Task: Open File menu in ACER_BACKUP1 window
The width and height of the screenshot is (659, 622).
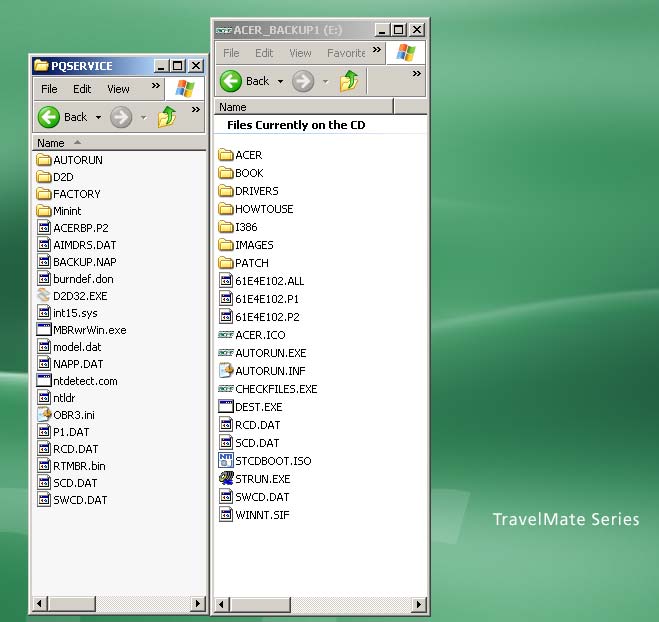Action: tap(231, 53)
